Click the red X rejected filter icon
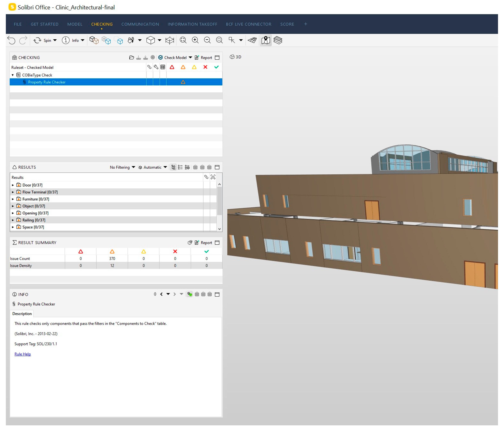This screenshot has height=430, width=504. 205,67
